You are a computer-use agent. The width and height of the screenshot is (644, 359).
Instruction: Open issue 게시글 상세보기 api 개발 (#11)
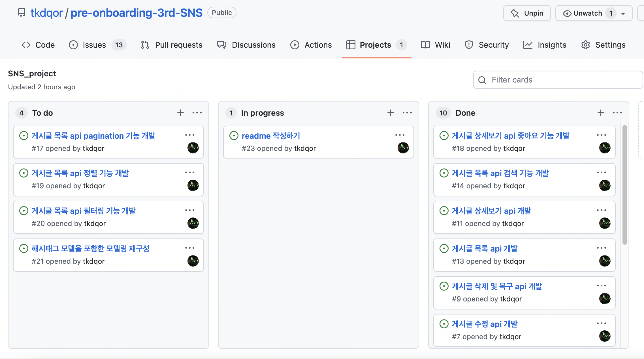tap(492, 211)
